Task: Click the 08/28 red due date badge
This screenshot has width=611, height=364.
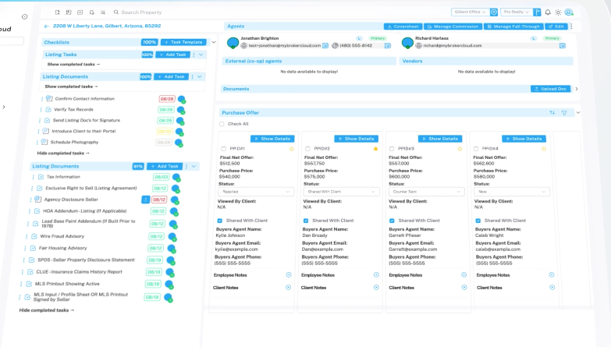Action: click(x=166, y=99)
